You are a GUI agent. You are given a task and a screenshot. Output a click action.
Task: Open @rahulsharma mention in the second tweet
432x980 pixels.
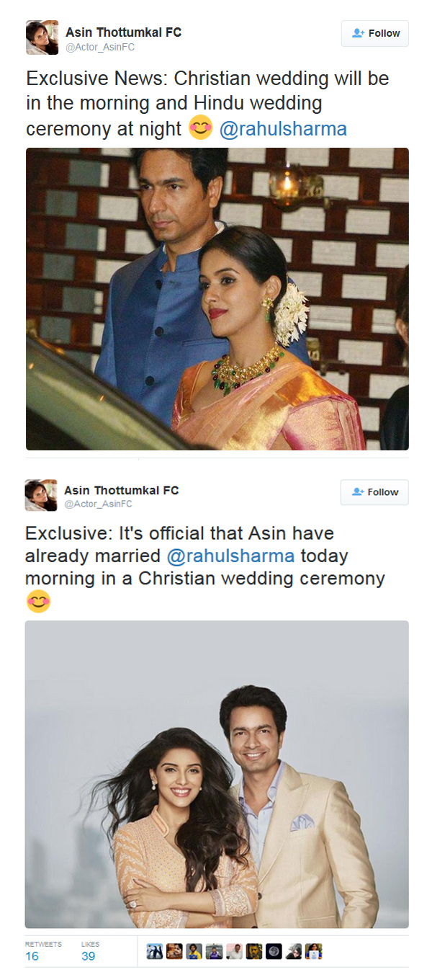pos(230,556)
